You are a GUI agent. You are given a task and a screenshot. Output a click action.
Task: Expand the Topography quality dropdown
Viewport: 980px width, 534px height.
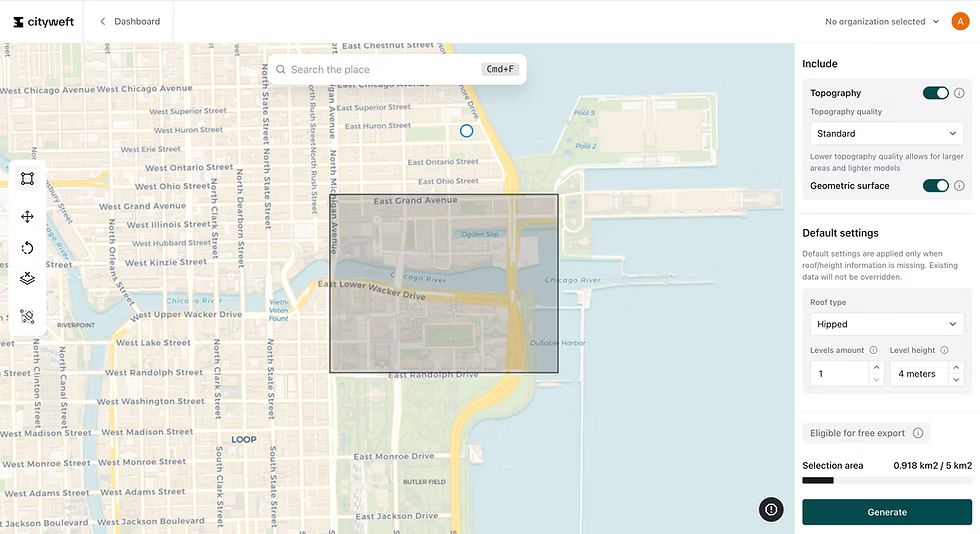[x=886, y=133]
